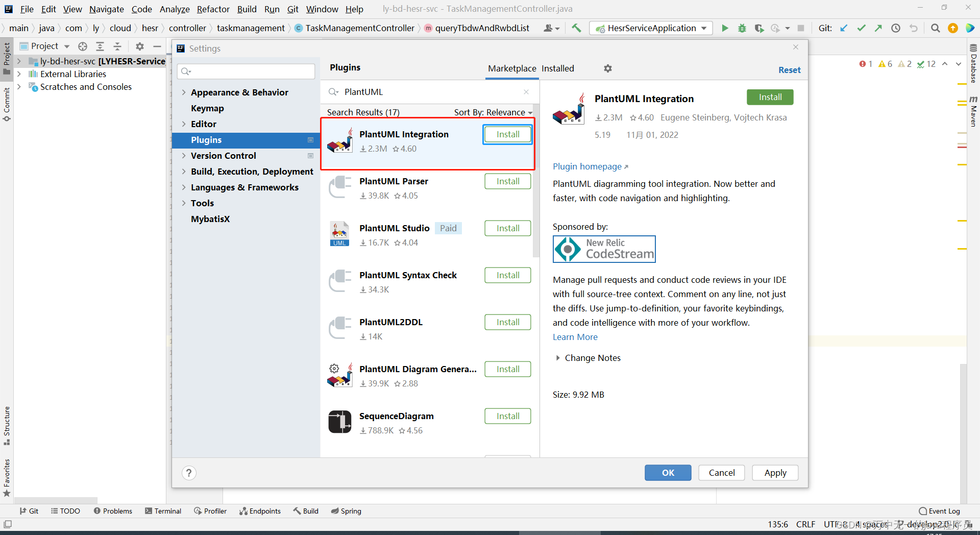Open the Commit tool window sidebar

click(7, 105)
